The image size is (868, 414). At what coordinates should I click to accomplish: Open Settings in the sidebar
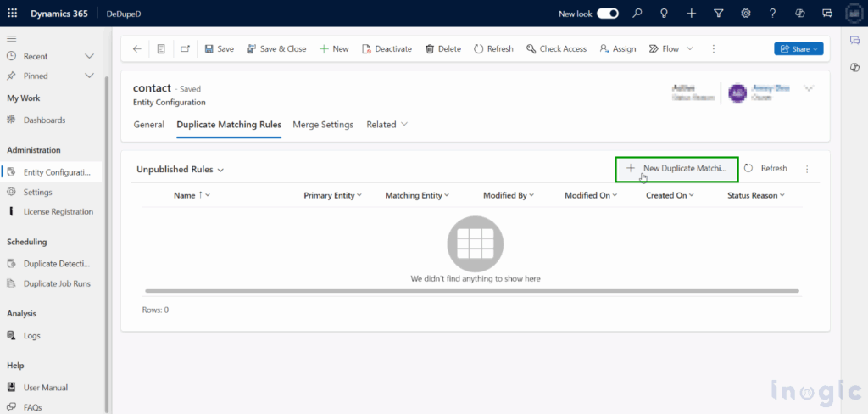[37, 192]
